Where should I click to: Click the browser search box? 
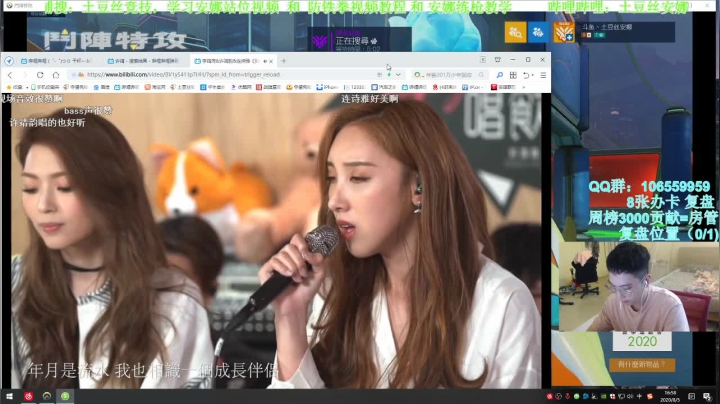tap(448, 74)
